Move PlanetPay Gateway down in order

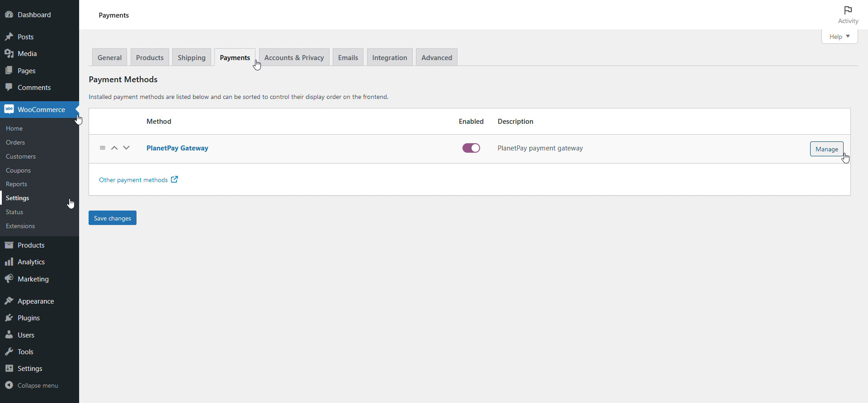click(x=127, y=148)
